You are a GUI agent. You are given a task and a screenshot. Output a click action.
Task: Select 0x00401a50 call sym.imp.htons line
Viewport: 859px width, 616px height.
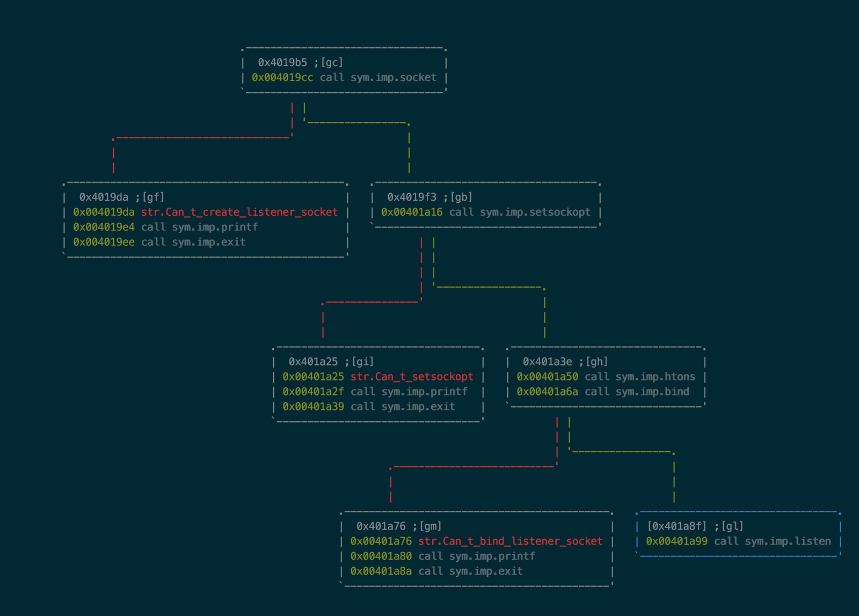[x=606, y=377]
